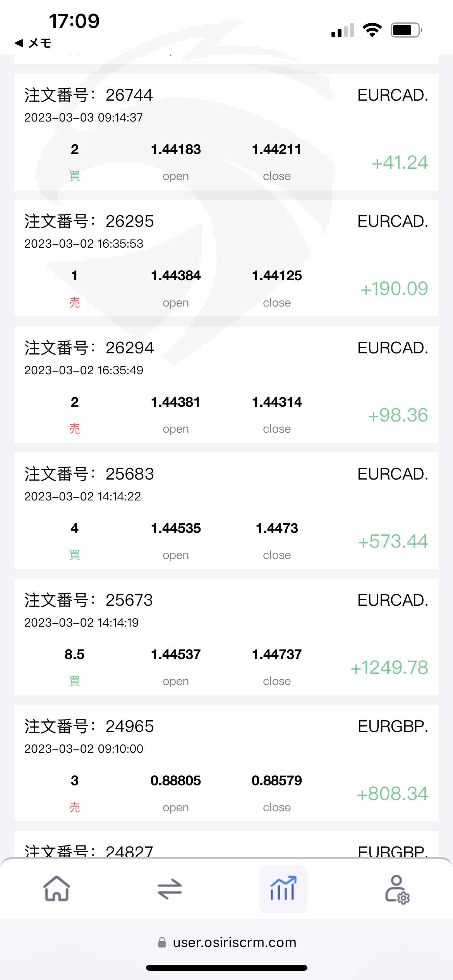Select order 26294 header
The width and height of the screenshot is (453, 980).
pos(89,348)
